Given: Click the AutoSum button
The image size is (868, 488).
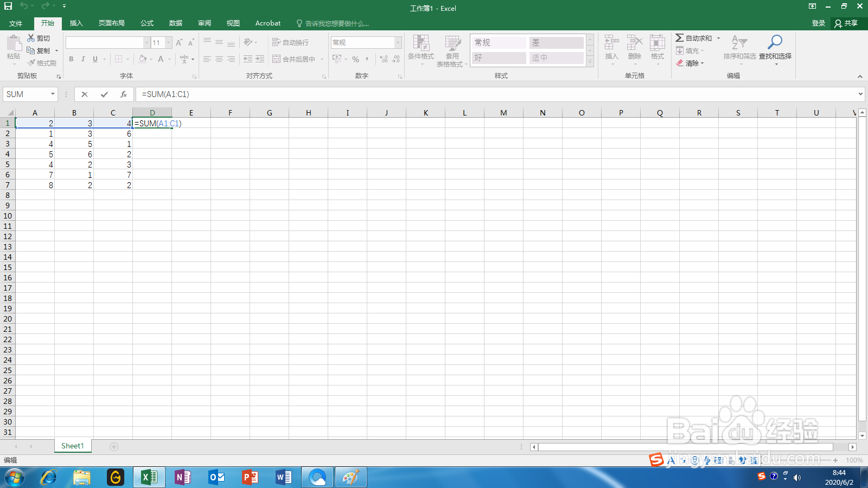Looking at the screenshot, I should pos(693,38).
